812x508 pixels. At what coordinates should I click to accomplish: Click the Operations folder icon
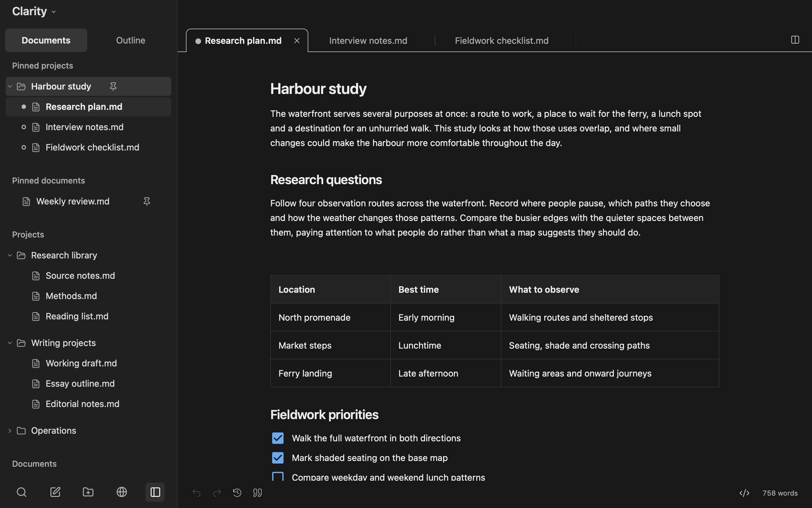(x=21, y=431)
